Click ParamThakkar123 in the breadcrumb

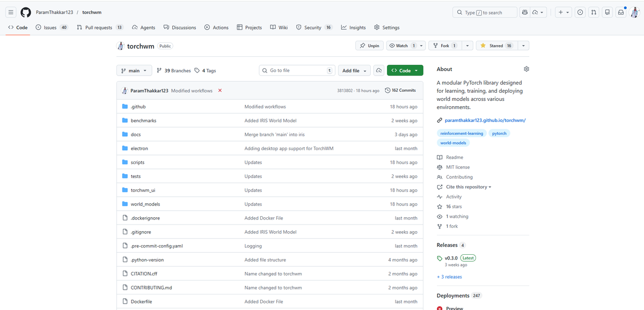(x=54, y=12)
